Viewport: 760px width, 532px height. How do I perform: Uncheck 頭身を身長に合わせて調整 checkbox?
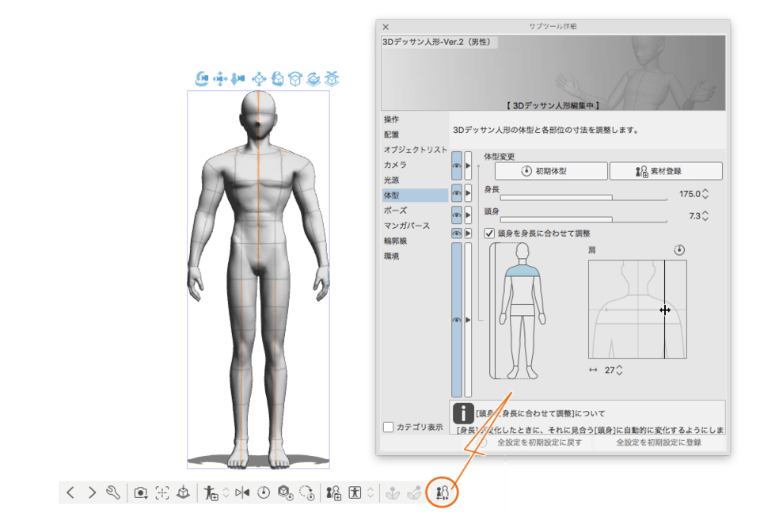pos(489,234)
